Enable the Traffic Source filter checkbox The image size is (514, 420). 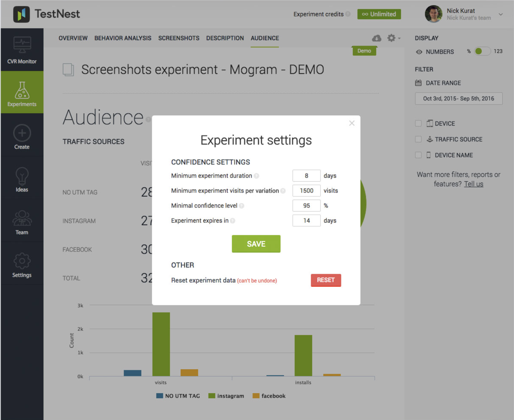(418, 139)
